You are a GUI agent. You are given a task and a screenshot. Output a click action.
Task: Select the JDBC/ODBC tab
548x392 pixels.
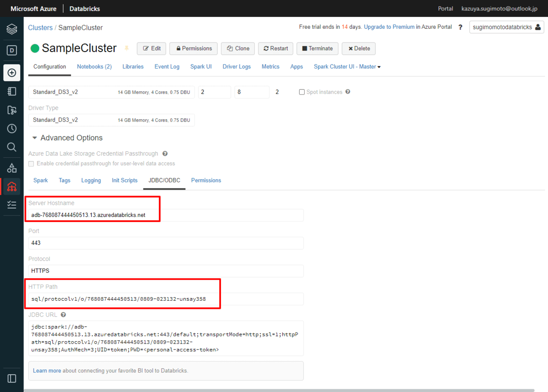(164, 180)
